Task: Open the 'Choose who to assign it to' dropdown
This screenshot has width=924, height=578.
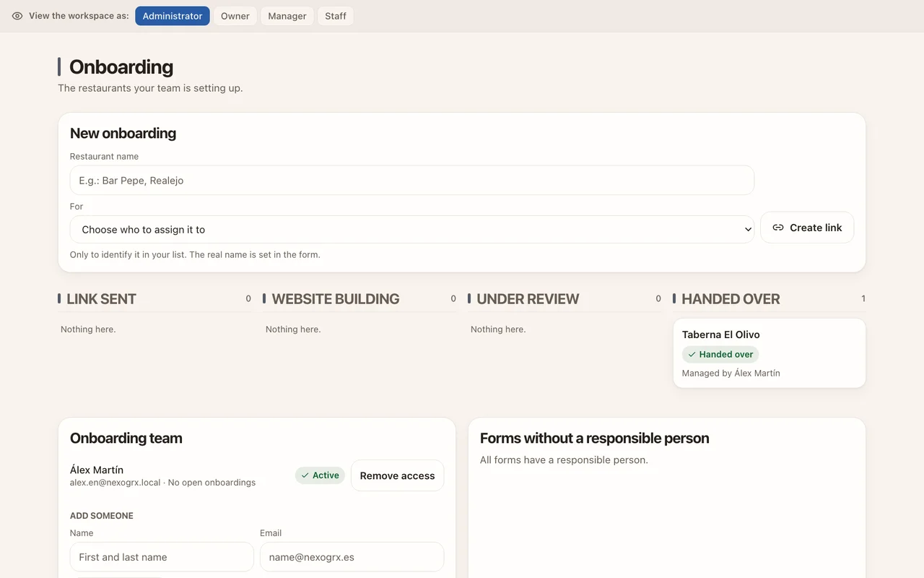Action: click(x=412, y=229)
